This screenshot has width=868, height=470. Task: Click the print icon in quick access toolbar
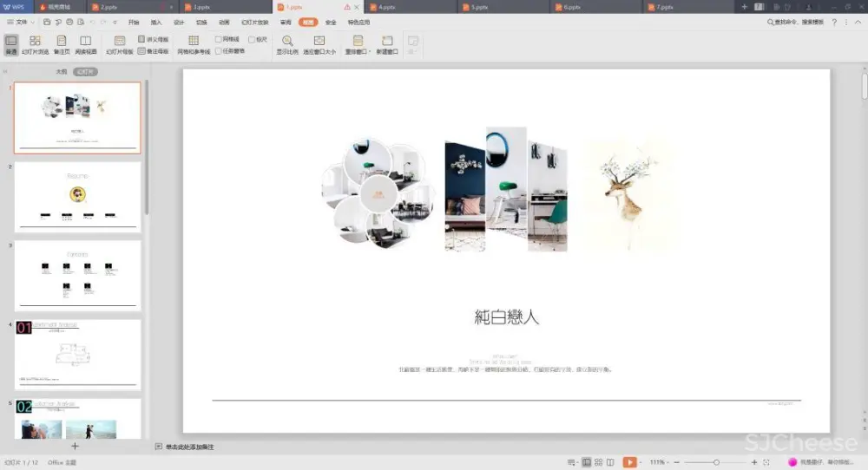pos(69,23)
